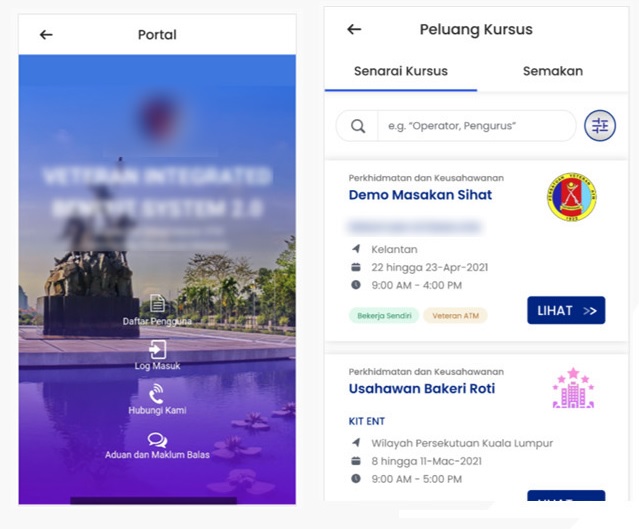Screen dimensions: 639x529
Task: Type in the course search field
Action: click(475, 126)
